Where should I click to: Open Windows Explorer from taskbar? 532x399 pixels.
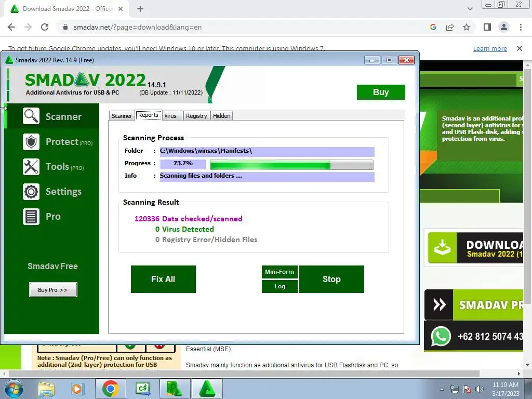tap(46, 389)
